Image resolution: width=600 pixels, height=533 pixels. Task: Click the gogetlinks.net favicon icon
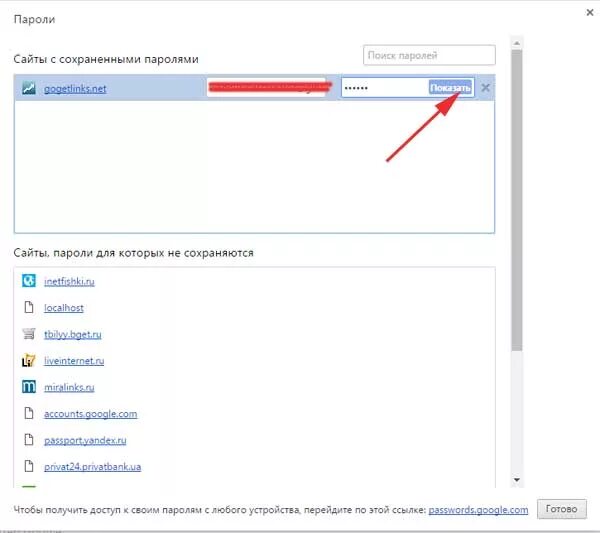coord(29,88)
